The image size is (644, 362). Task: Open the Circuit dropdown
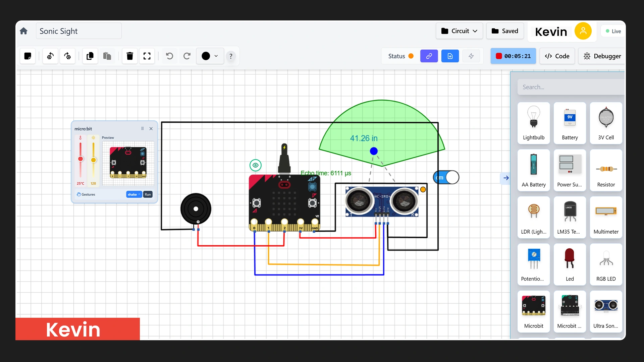[459, 31]
